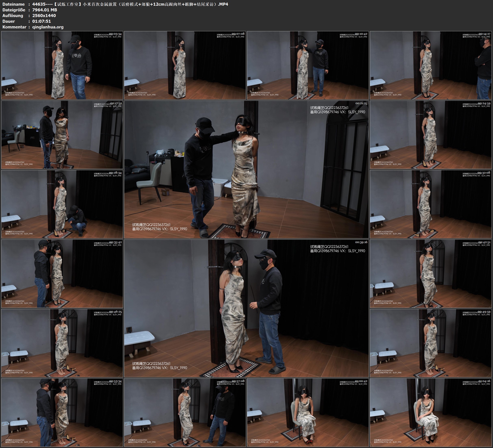Image resolution: width=493 pixels, height=448 pixels.
Task: Click the thumbnail at 00:53:34
Action: pos(62,412)
